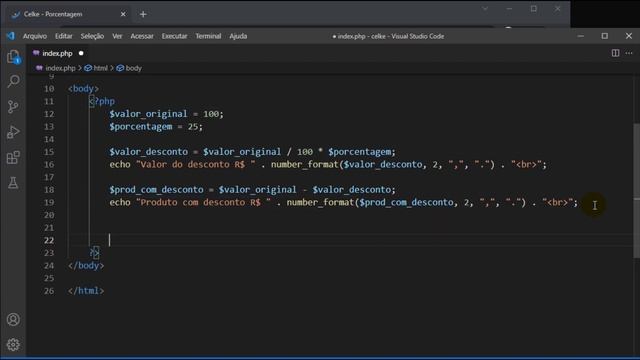Click body in the breadcrumb
Image resolution: width=640 pixels, height=360 pixels.
[x=133, y=68]
